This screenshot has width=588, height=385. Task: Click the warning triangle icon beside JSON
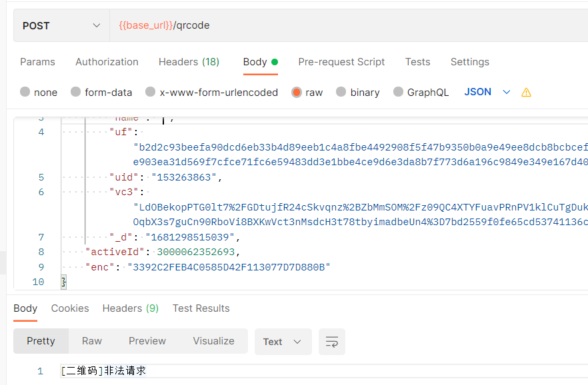(526, 92)
